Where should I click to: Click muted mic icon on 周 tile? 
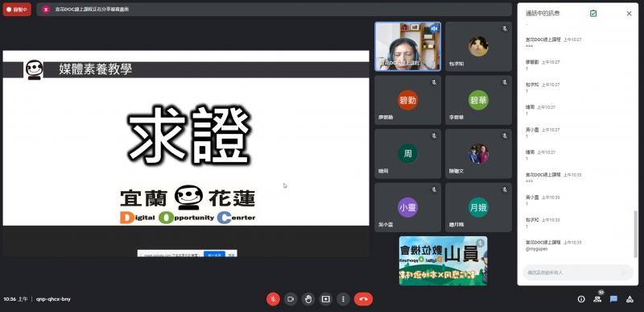[x=434, y=135]
